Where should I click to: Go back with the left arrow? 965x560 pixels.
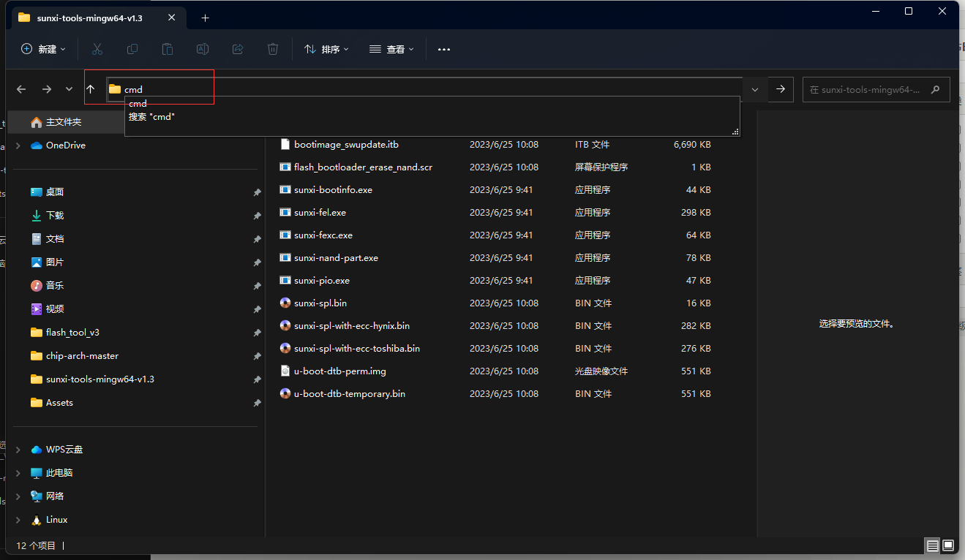(21, 89)
